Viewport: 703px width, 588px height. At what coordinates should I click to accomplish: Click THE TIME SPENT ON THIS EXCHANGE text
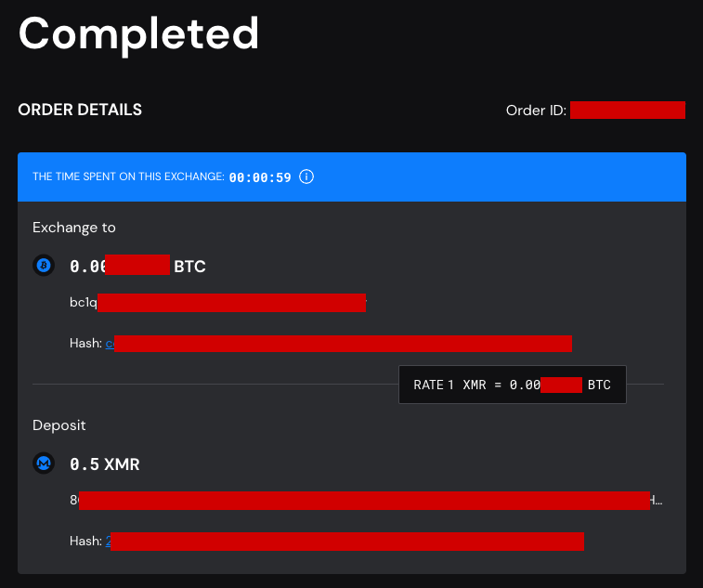click(128, 176)
